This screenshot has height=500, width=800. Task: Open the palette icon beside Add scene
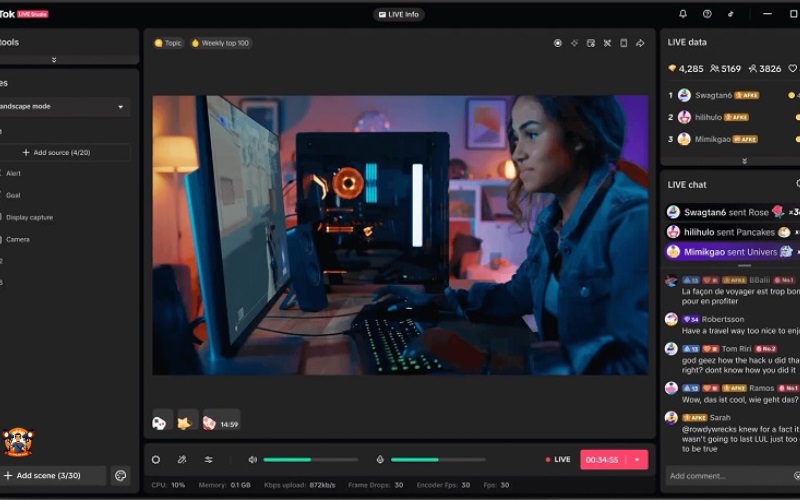(x=120, y=476)
